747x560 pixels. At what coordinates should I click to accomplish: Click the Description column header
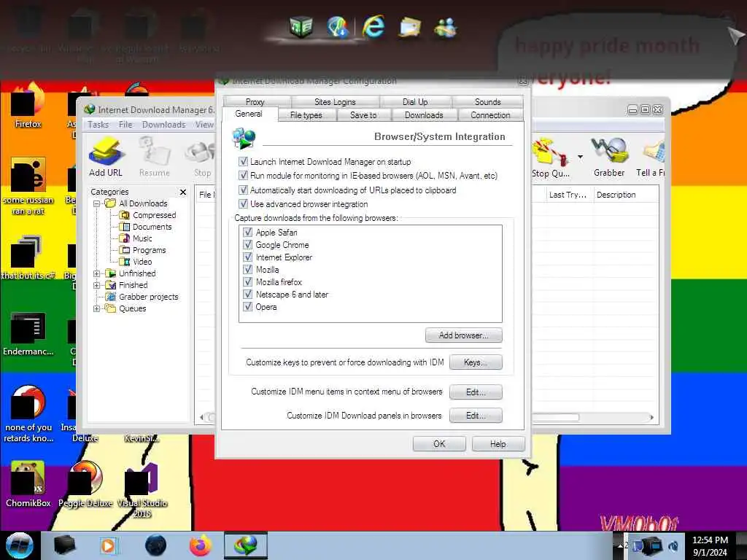pyautogui.click(x=626, y=195)
